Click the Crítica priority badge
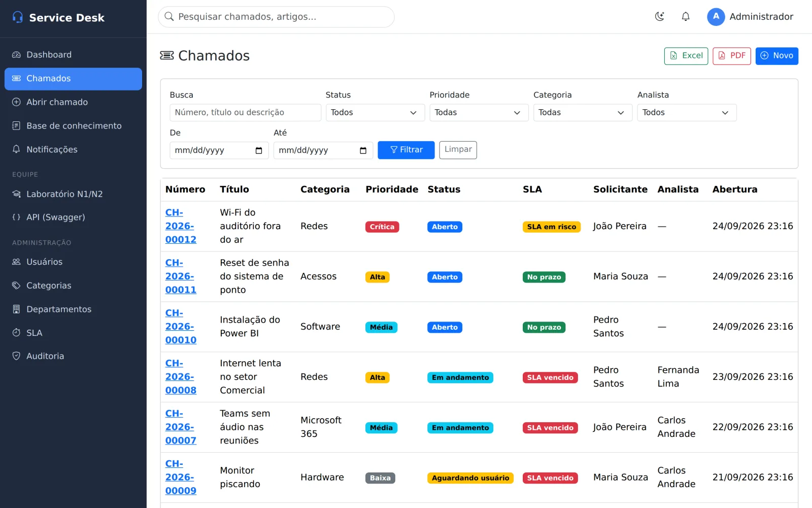 [382, 227]
